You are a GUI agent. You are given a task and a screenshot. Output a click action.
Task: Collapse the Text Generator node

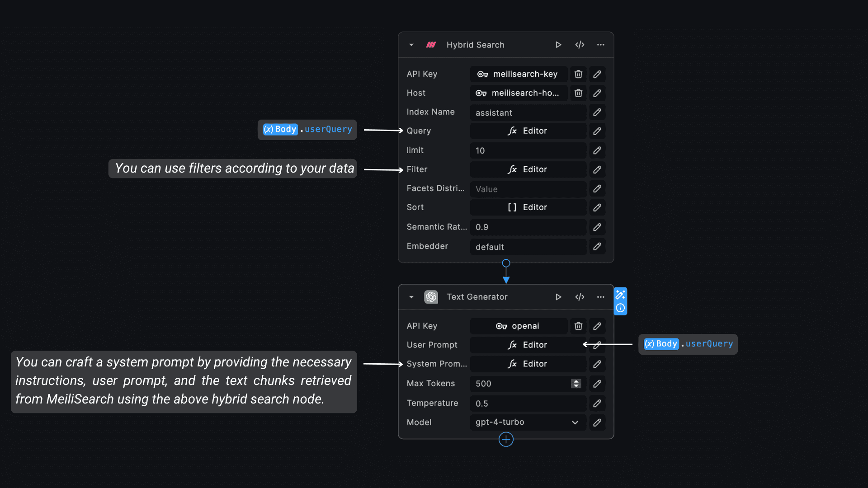[411, 297]
